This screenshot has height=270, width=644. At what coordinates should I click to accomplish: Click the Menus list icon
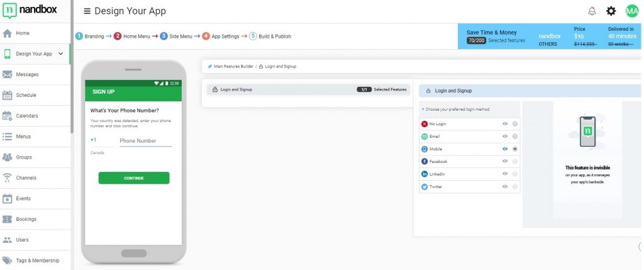7,137
